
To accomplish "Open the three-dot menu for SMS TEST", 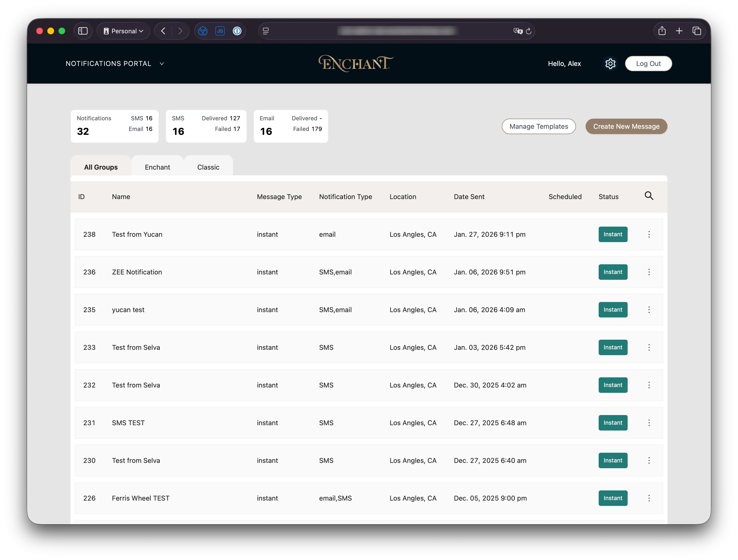I will [649, 423].
